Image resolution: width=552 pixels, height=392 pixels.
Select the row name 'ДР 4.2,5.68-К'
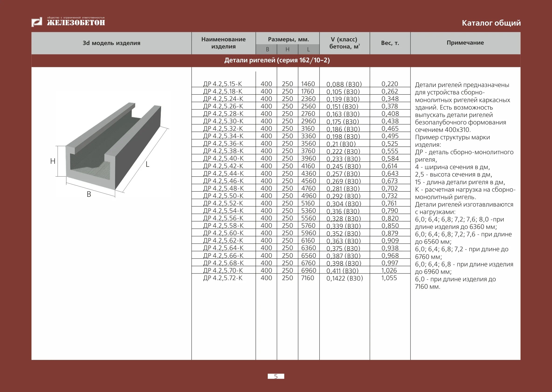[223, 263]
